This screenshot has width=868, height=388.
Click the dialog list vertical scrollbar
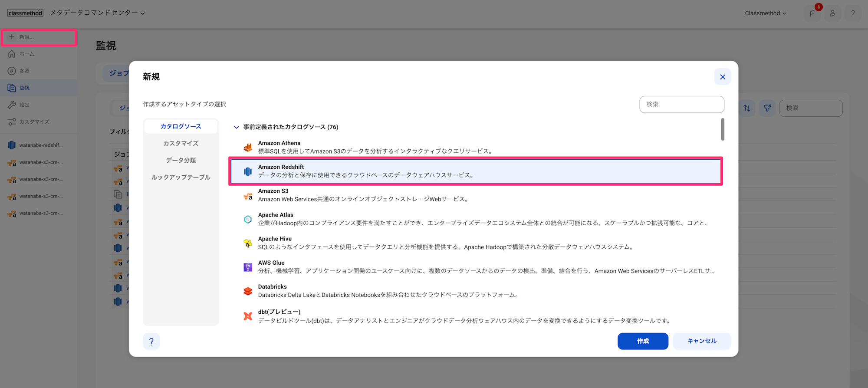[x=723, y=129]
